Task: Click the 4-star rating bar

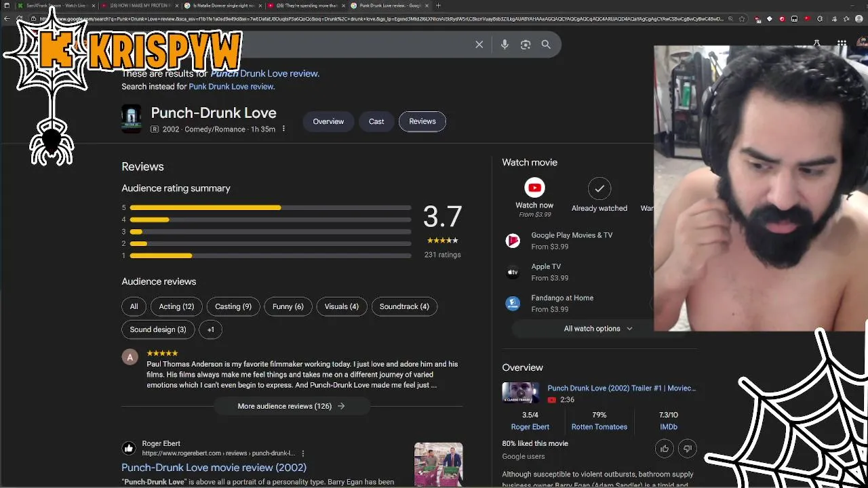Action: pyautogui.click(x=271, y=220)
